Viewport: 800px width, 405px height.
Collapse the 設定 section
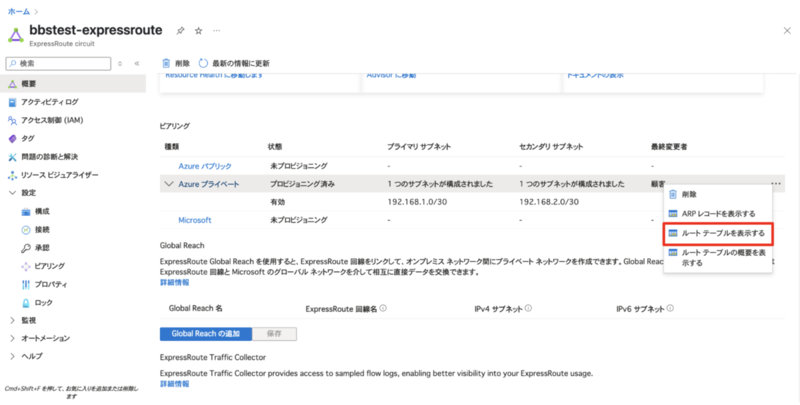tap(13, 193)
